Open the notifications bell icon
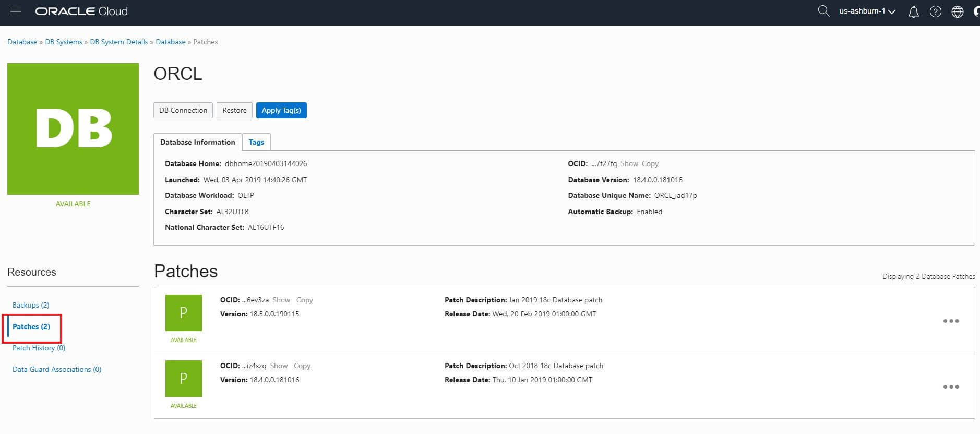980x434 pixels. [913, 11]
